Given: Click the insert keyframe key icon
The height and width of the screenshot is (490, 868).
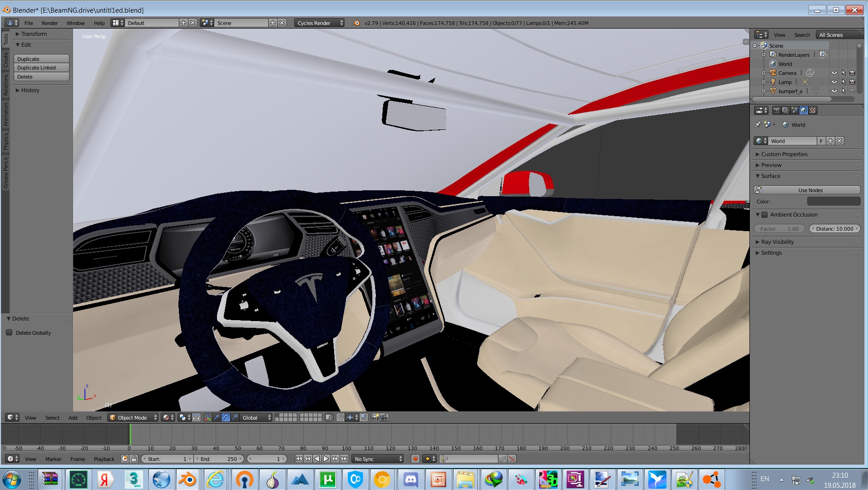Looking at the screenshot, I should coord(502,459).
